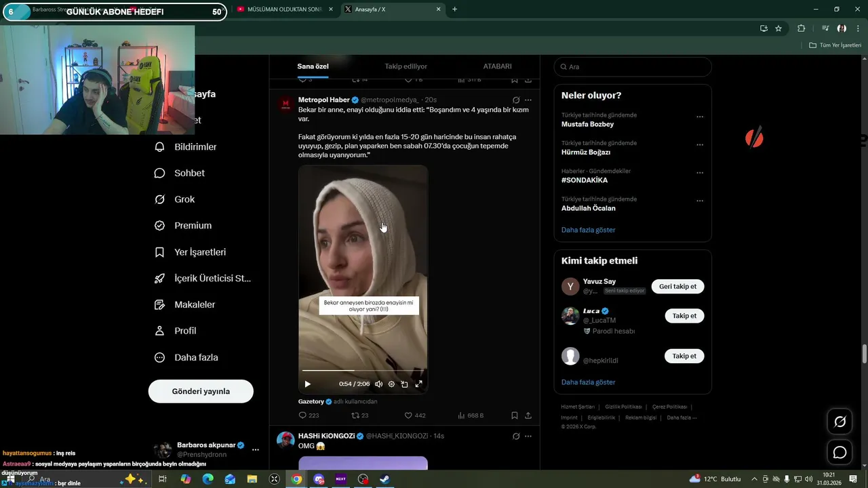Open Yer İşaretleri in sidebar
This screenshot has width=868, height=488.
pos(191,252)
